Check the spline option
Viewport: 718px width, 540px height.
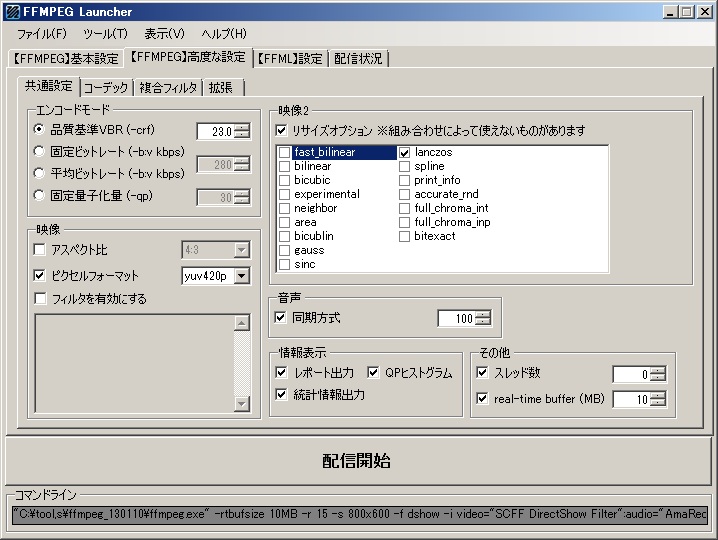pos(404,166)
